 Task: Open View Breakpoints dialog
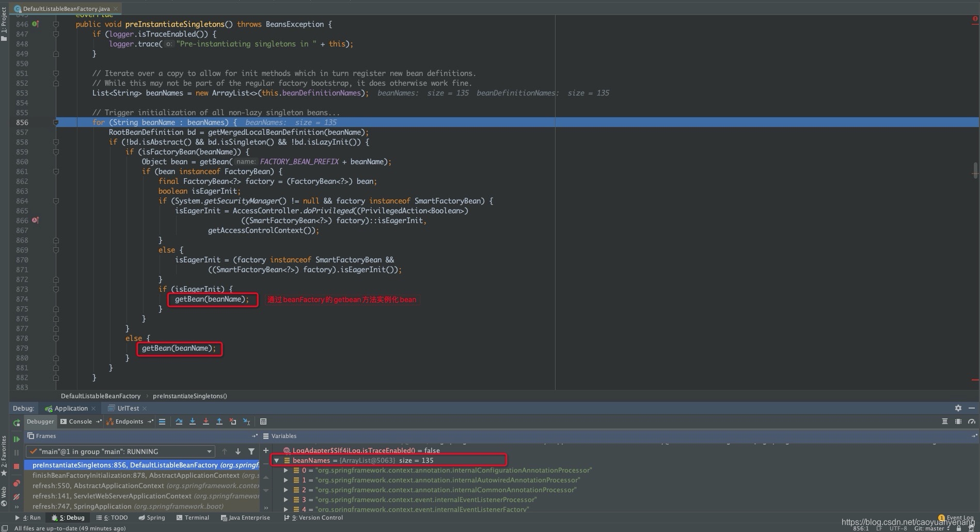(17, 483)
